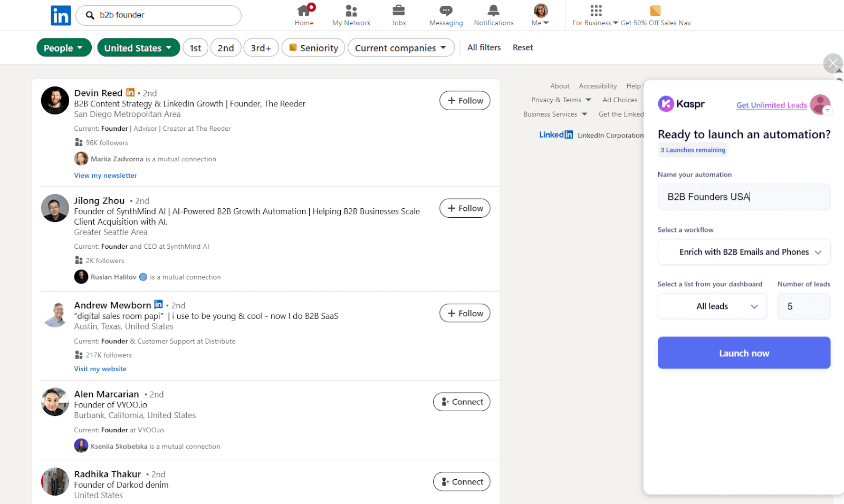844x504 pixels.
Task: Open the Messaging icon
Action: pyautogui.click(x=446, y=11)
